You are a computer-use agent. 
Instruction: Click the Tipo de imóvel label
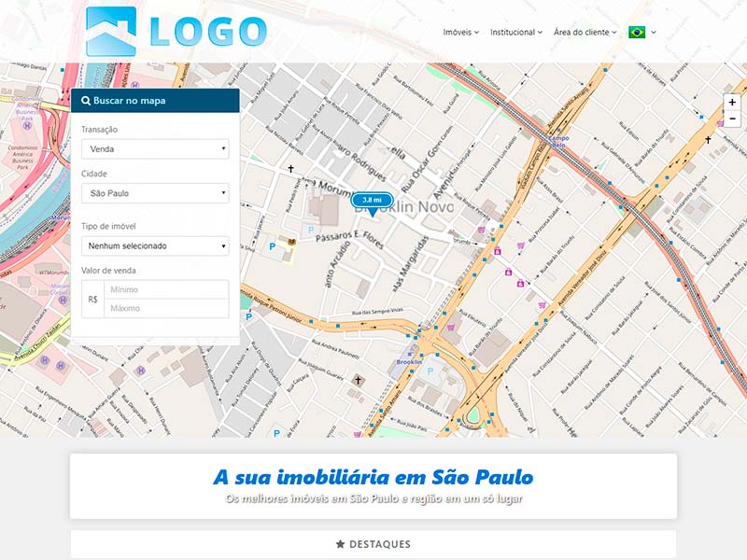[108, 226]
